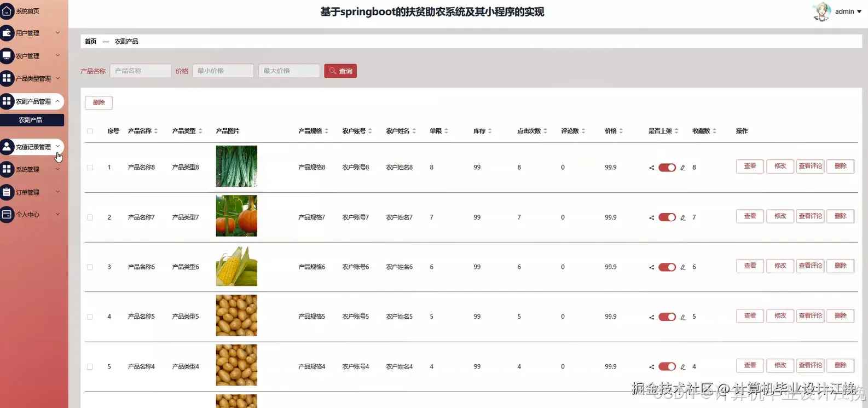The image size is (868, 408).
Task: Click pencil icon in 产品名称4 row
Action: (x=683, y=367)
